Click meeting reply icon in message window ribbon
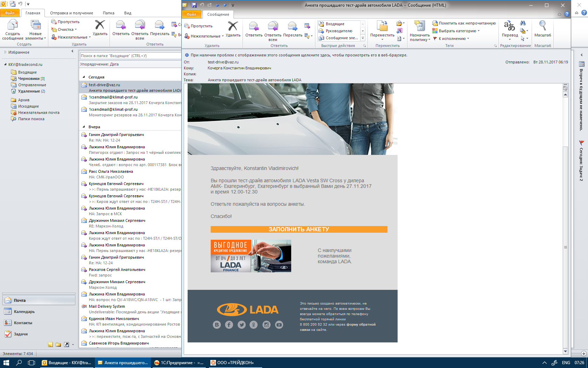 coord(307,26)
